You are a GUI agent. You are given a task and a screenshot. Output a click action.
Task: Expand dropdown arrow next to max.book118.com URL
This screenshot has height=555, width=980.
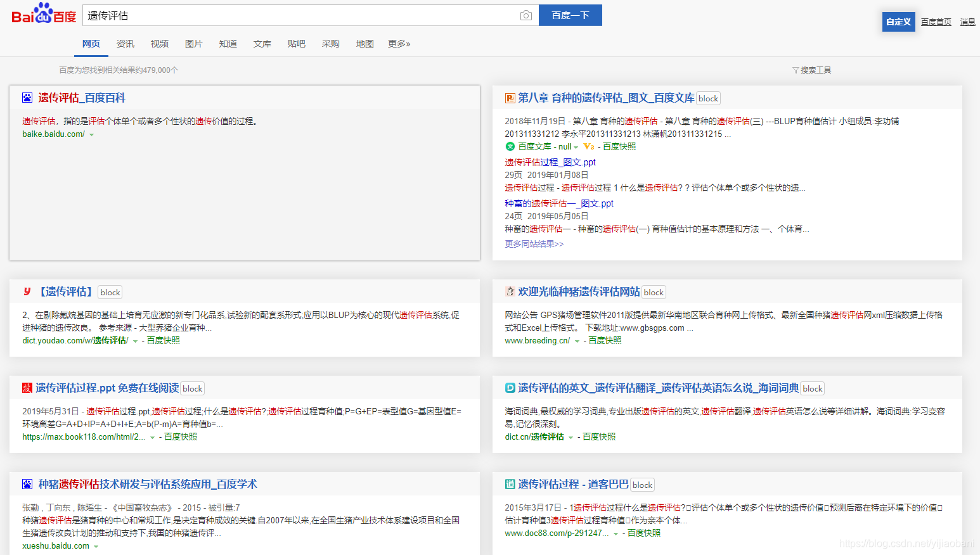tap(152, 438)
